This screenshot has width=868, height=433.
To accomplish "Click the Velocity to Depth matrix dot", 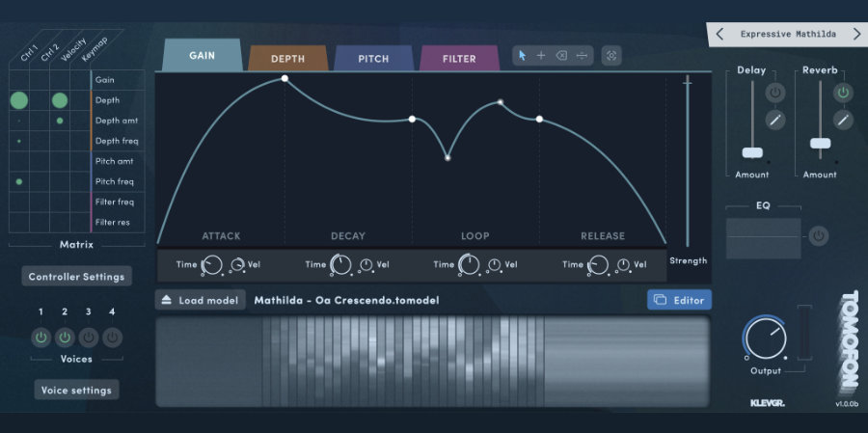I will pyautogui.click(x=60, y=100).
